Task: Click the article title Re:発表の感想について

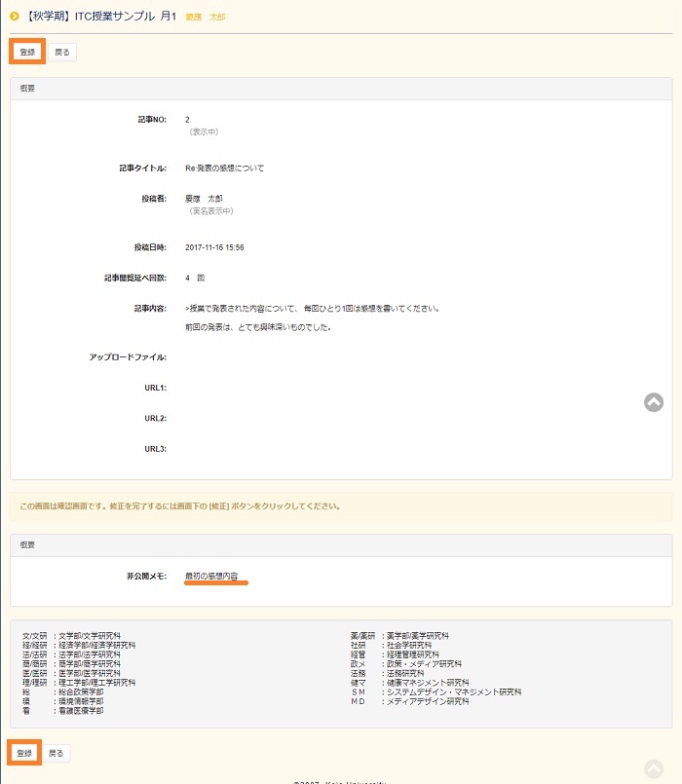Action: (224, 168)
